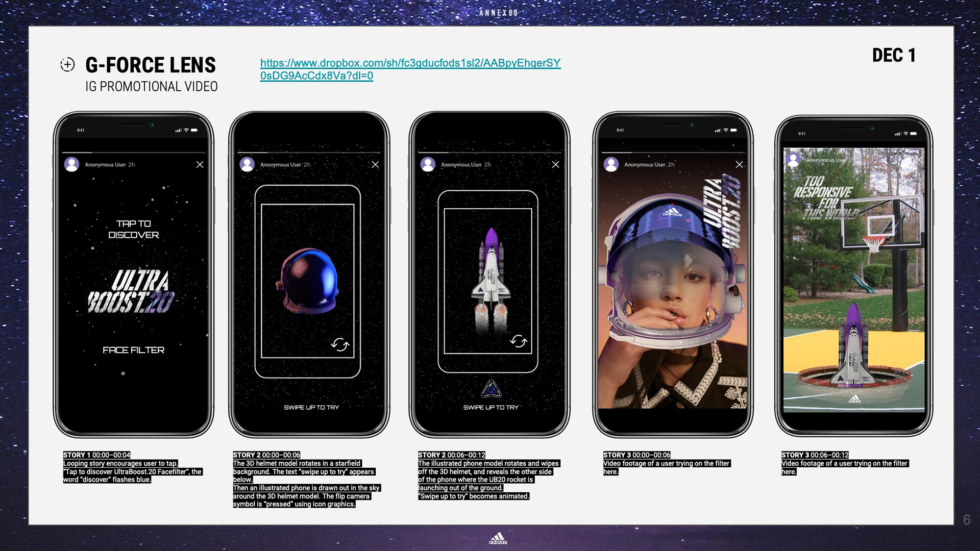Tap flip camera icon on helmet phone

[340, 344]
